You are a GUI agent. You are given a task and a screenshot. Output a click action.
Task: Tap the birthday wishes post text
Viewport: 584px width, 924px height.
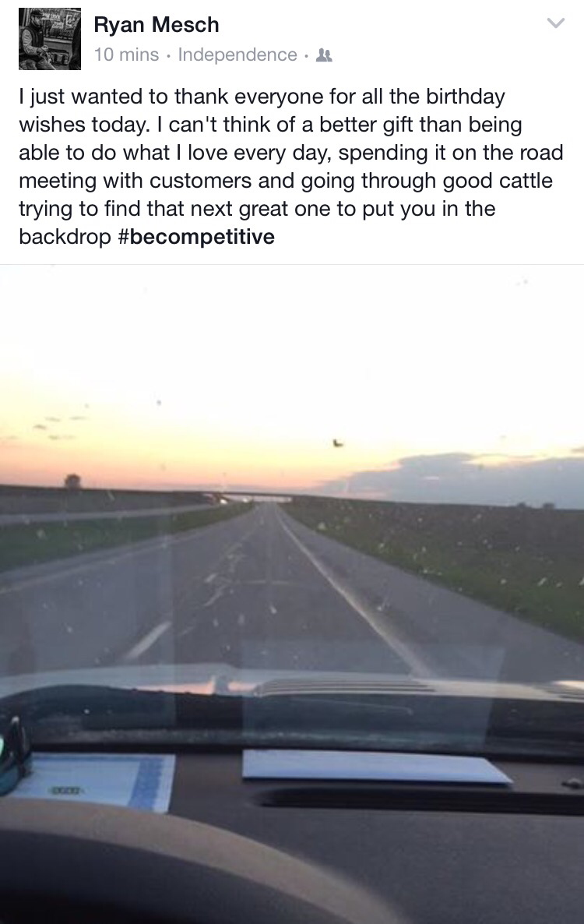click(290, 167)
